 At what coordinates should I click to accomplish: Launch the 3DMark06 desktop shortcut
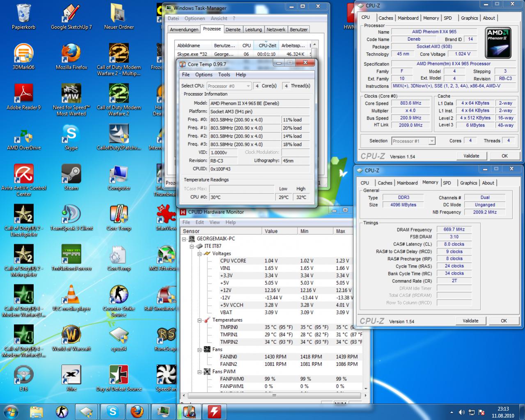pyautogui.click(x=23, y=57)
